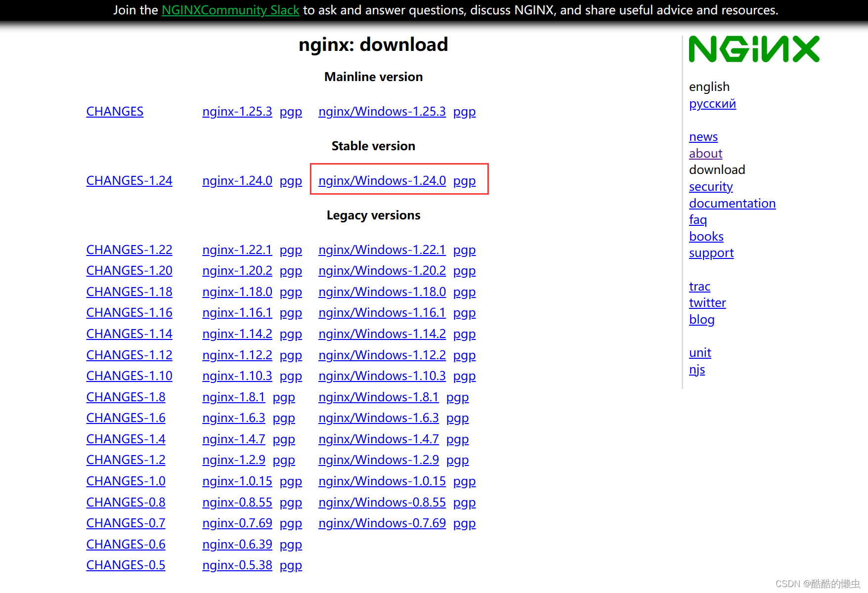Viewport: 868px width, 593px height.
Task: Open pgp signature for nginx-0.6.39
Action: point(291,545)
